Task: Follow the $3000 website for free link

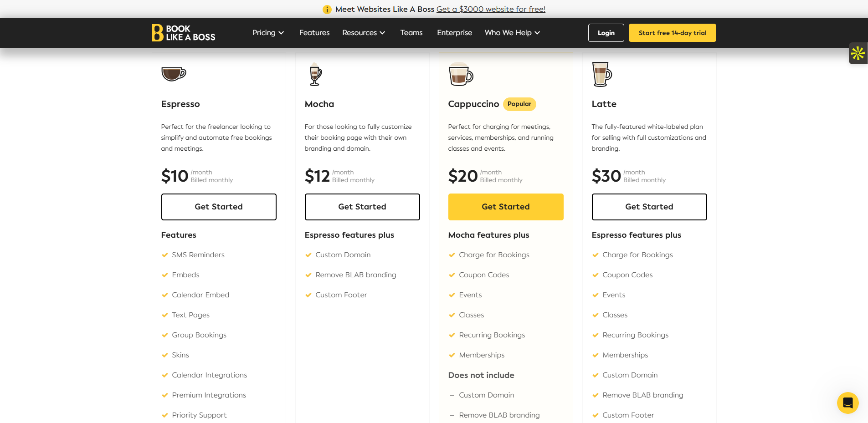Action: (491, 9)
